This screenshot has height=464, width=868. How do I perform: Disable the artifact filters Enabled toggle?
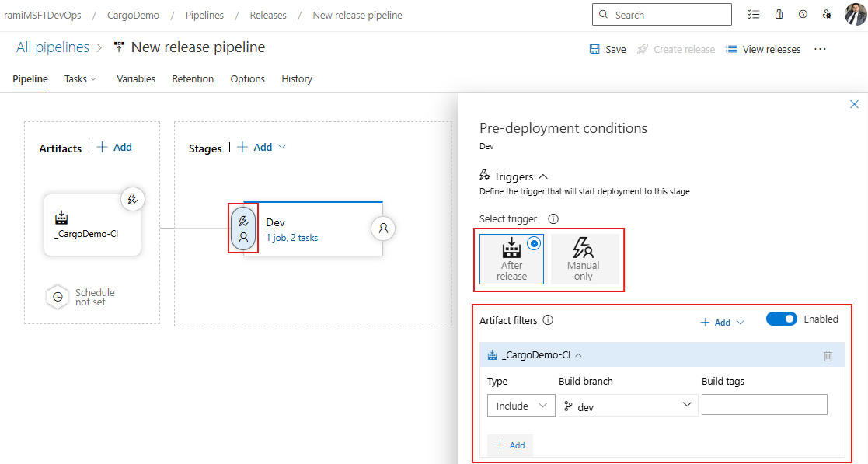[782, 318]
